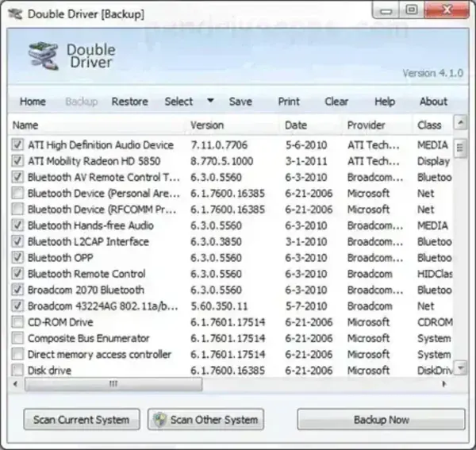Click version '5.60.350.11'

tap(219, 306)
